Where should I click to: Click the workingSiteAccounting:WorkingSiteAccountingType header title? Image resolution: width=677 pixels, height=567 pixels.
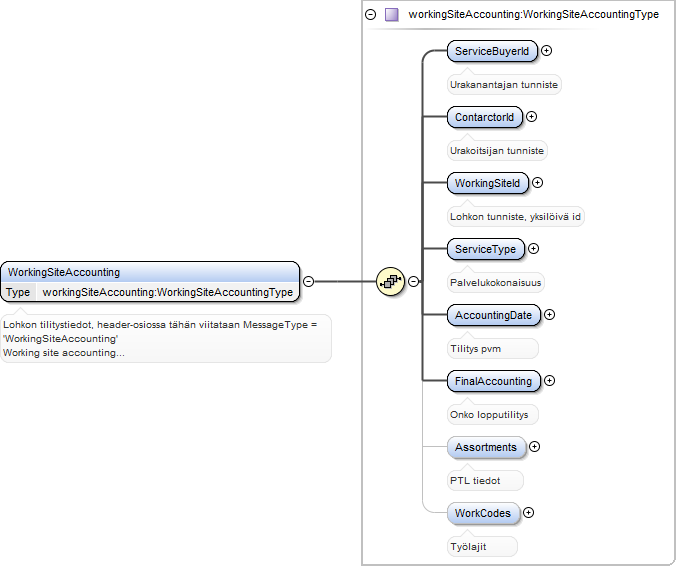pos(534,14)
